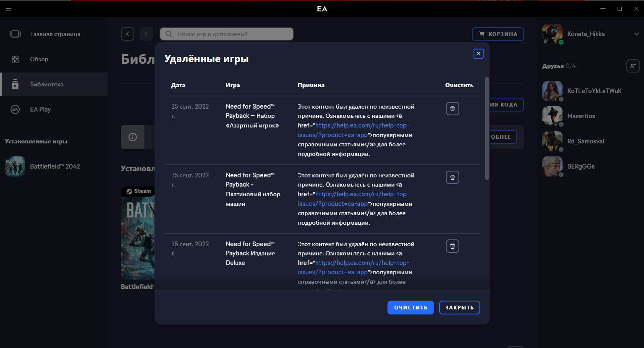644x348 pixels.
Task: Open the Корзина cart button
Action: (x=498, y=34)
